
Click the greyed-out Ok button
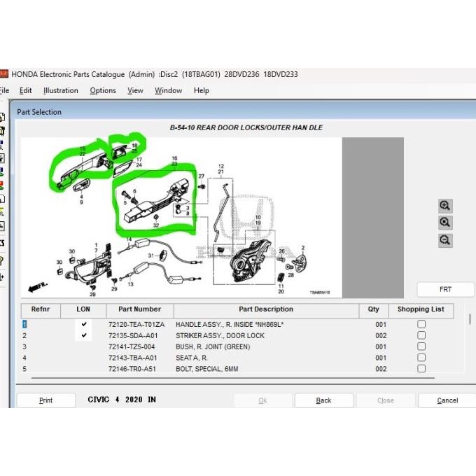tap(262, 400)
